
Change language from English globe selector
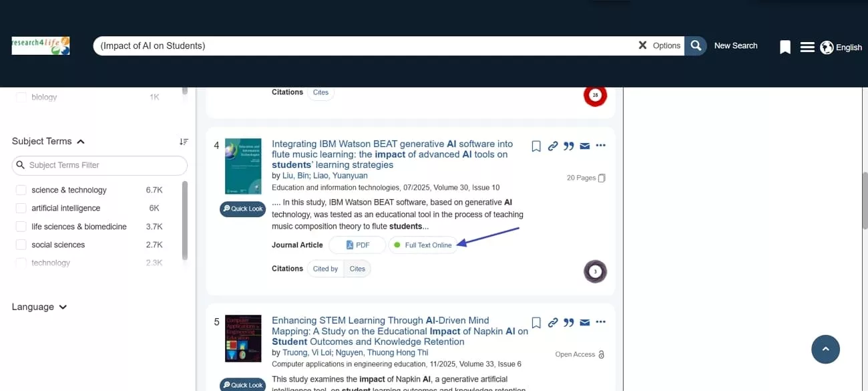click(x=841, y=47)
